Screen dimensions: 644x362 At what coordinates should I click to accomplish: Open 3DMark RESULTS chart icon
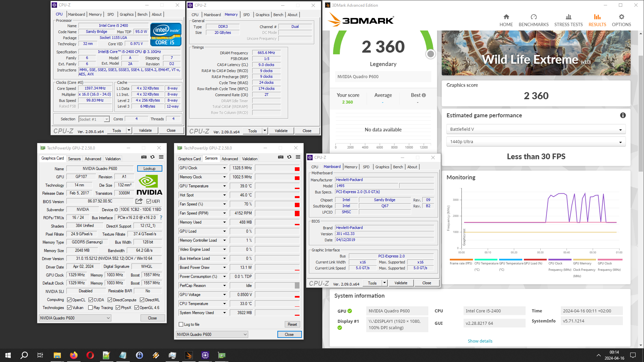coord(597,17)
